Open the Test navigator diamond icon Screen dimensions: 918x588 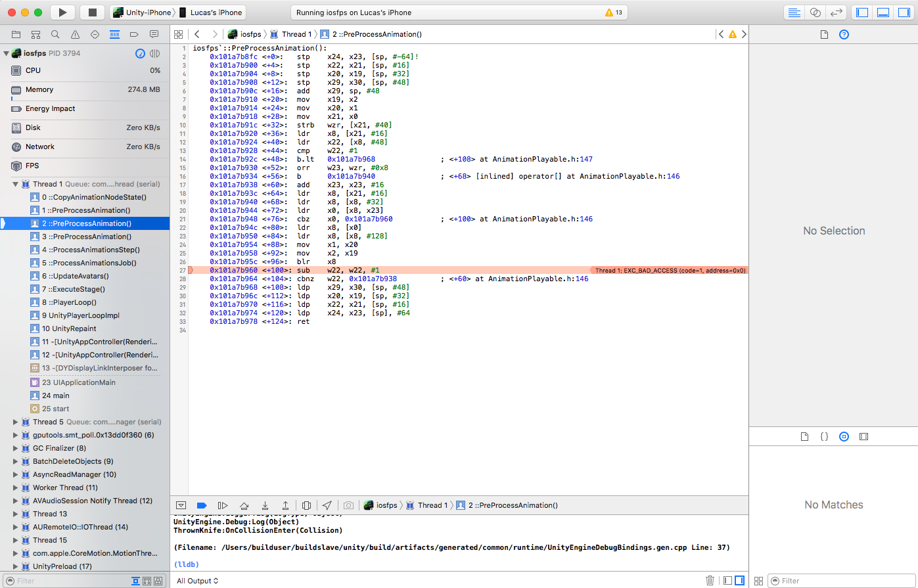pos(95,34)
